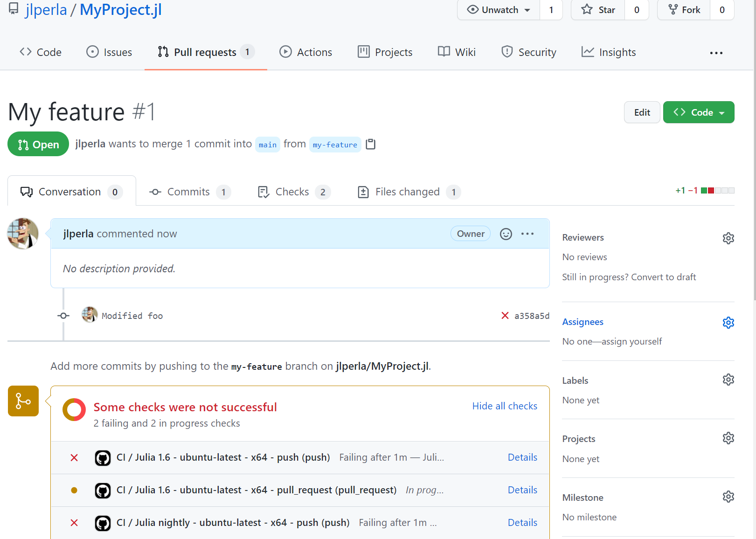Click the Milestone gear icon

[x=728, y=497]
